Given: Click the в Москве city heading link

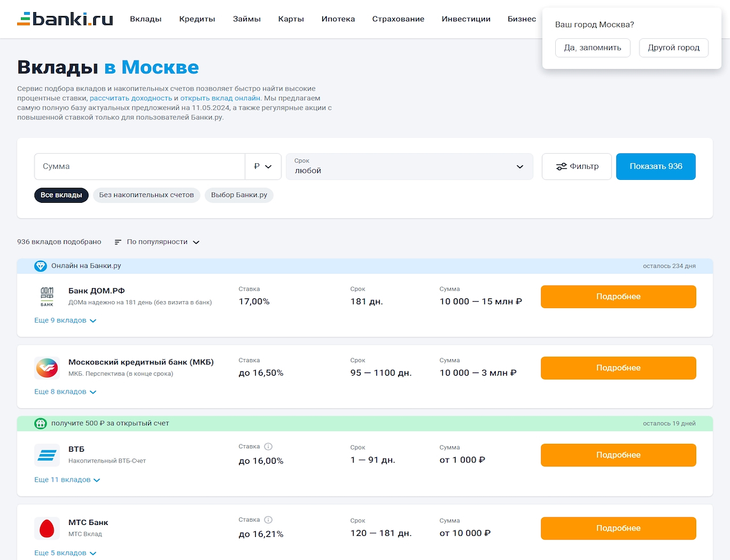Looking at the screenshot, I should coord(151,68).
